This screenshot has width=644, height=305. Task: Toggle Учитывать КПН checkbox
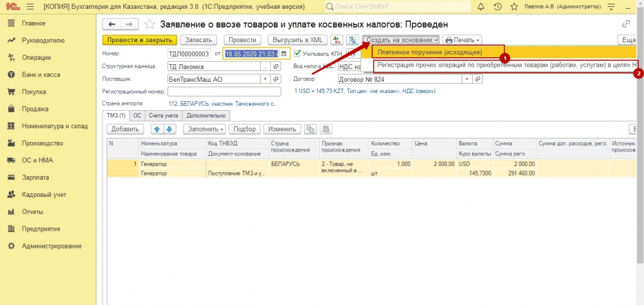[297, 53]
